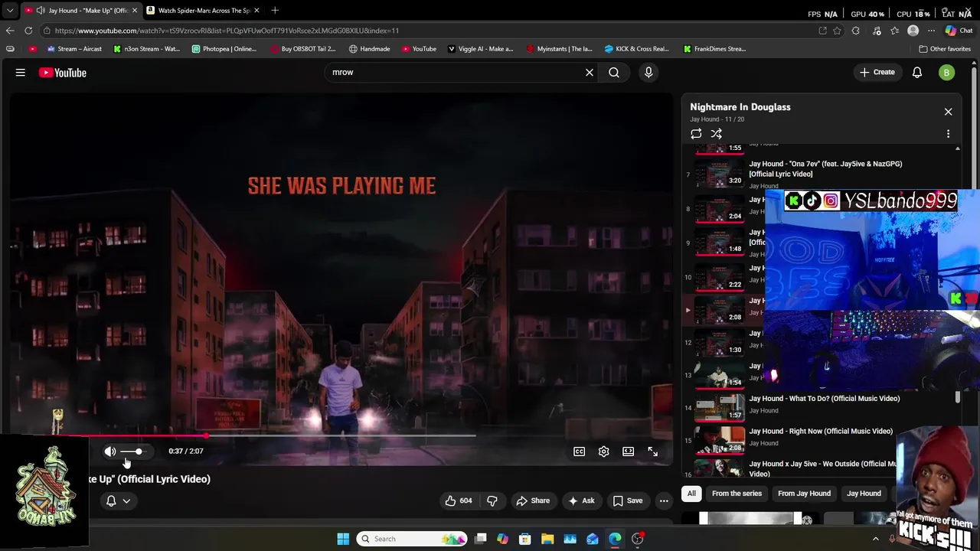Screen dimensions: 980x551
Task: Open 'KICK & Cross Real...' bookmark
Action: click(x=636, y=49)
